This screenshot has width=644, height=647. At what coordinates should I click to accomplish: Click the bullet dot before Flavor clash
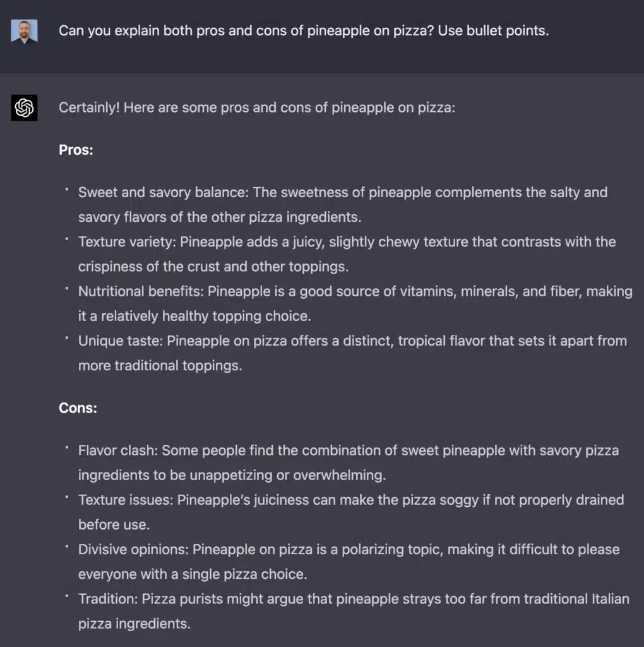pyautogui.click(x=66, y=447)
